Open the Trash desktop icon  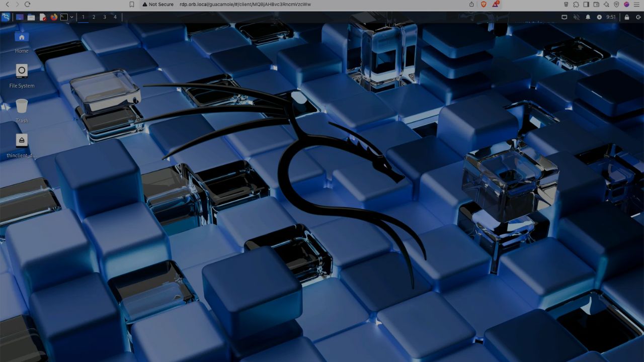point(22,106)
